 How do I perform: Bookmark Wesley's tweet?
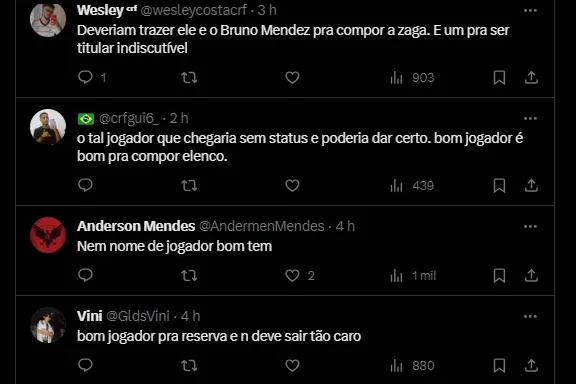(x=499, y=78)
